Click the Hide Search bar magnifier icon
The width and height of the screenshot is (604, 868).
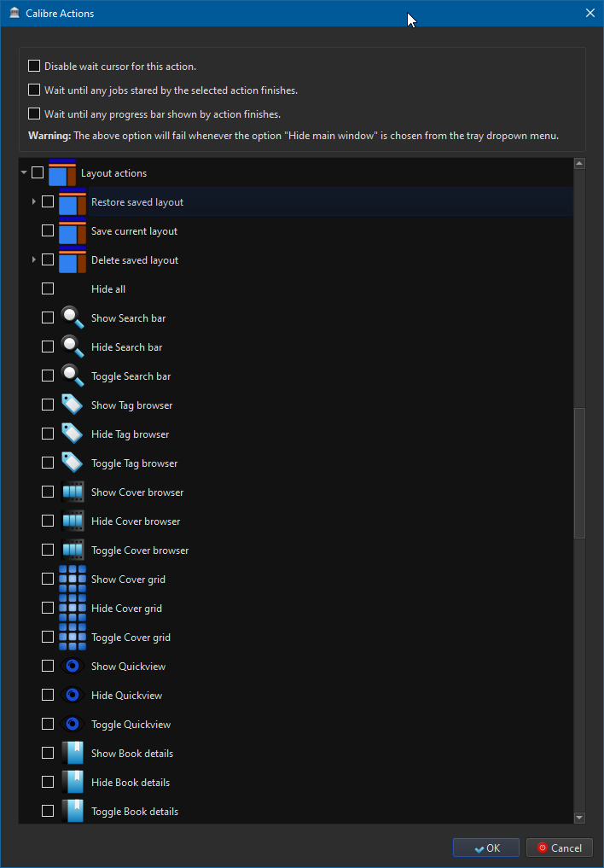73,347
